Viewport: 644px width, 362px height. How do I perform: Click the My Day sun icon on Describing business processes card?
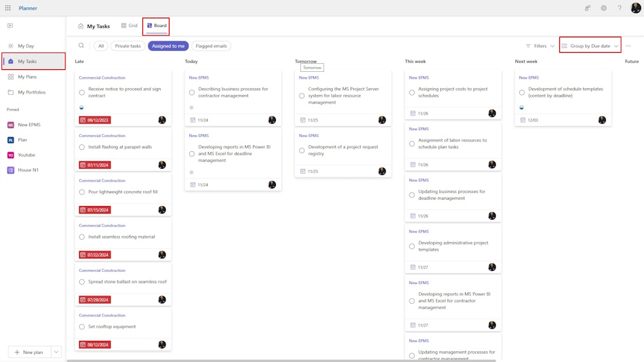point(191,108)
